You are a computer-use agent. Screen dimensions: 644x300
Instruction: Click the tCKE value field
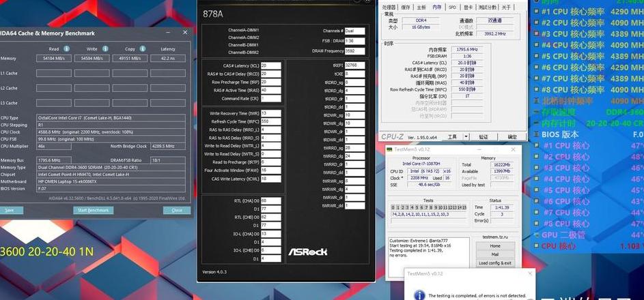[x=355, y=74]
